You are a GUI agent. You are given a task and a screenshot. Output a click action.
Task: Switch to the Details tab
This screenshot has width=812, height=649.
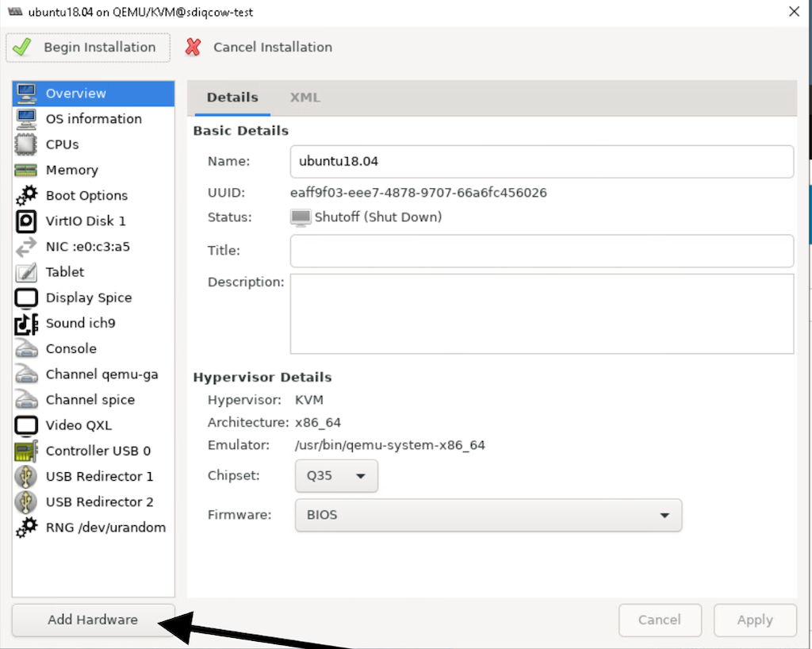tap(232, 98)
